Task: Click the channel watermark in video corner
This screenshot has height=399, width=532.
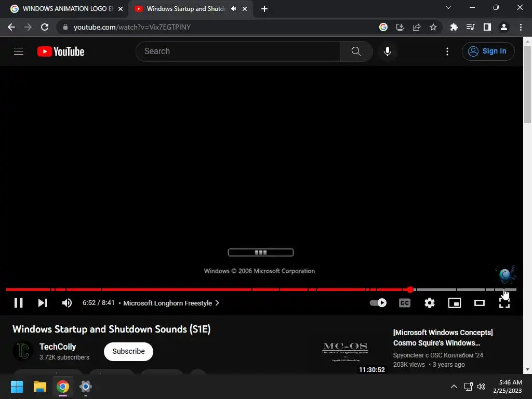Action: 506,274
